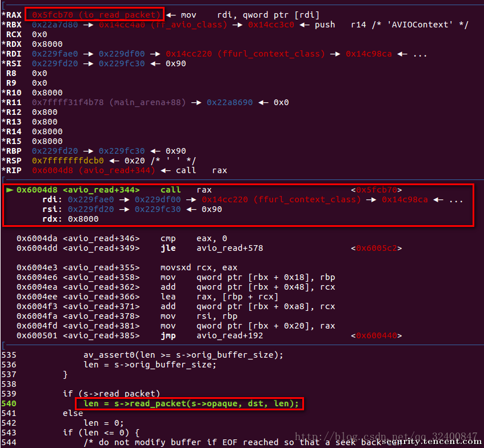The width and height of the screenshot is (484, 448).
Task: Click the add instruction at avio_read+362
Action: [248, 287]
